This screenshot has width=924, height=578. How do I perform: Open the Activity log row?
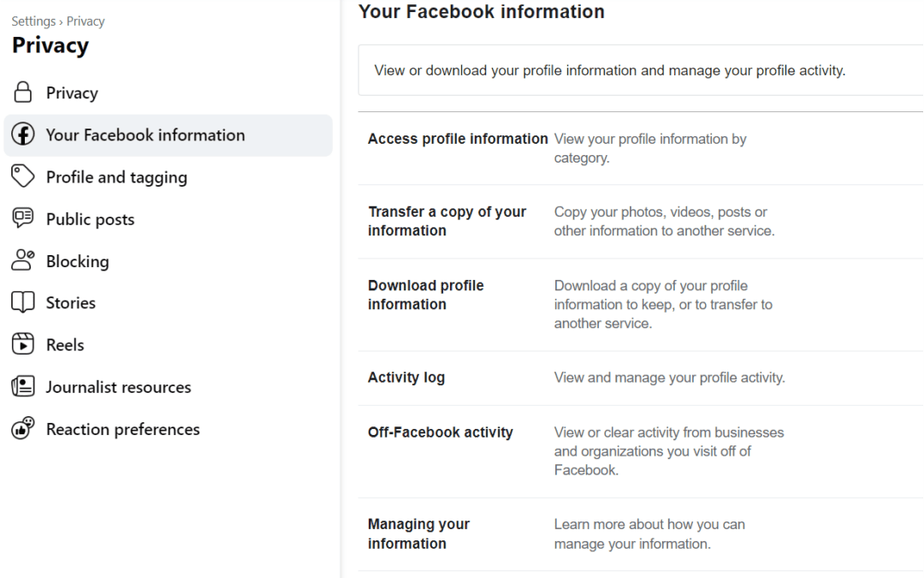coord(406,378)
